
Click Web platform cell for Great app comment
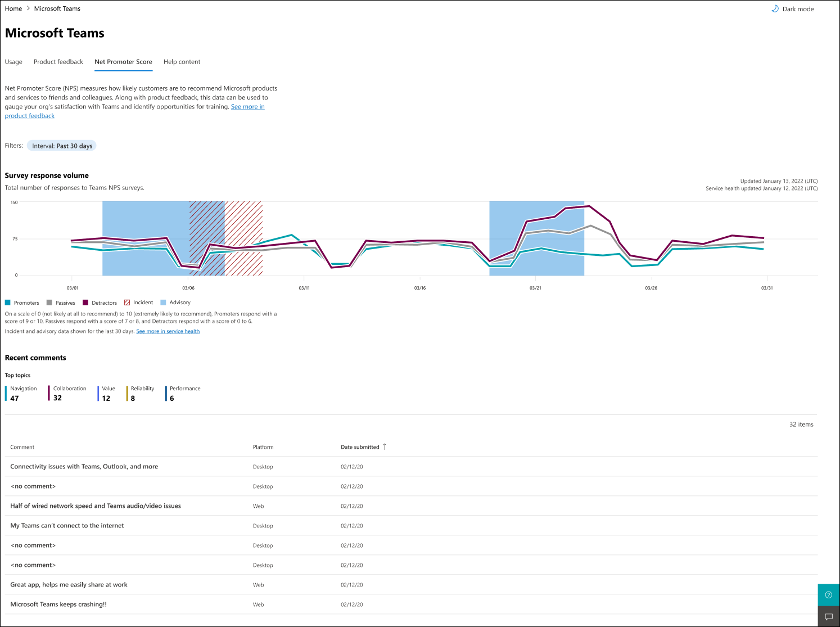pyautogui.click(x=258, y=585)
